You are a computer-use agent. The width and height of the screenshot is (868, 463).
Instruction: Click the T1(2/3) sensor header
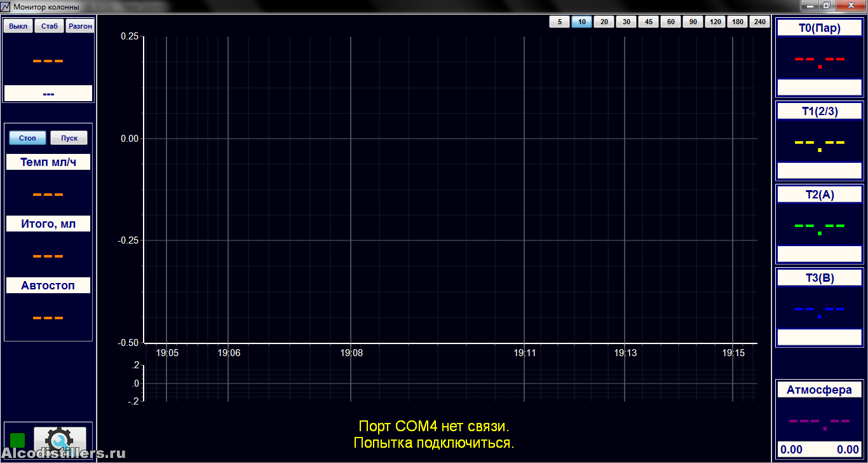pos(820,111)
